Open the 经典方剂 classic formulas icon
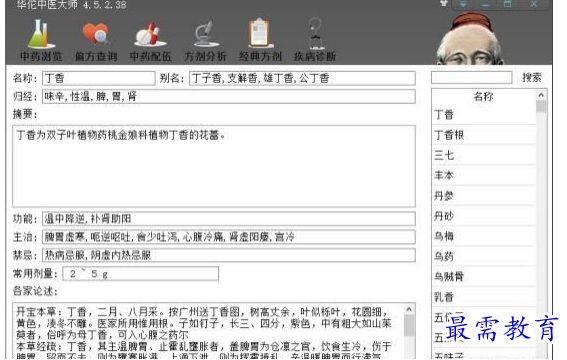The width and height of the screenshot is (567, 360). (260, 40)
